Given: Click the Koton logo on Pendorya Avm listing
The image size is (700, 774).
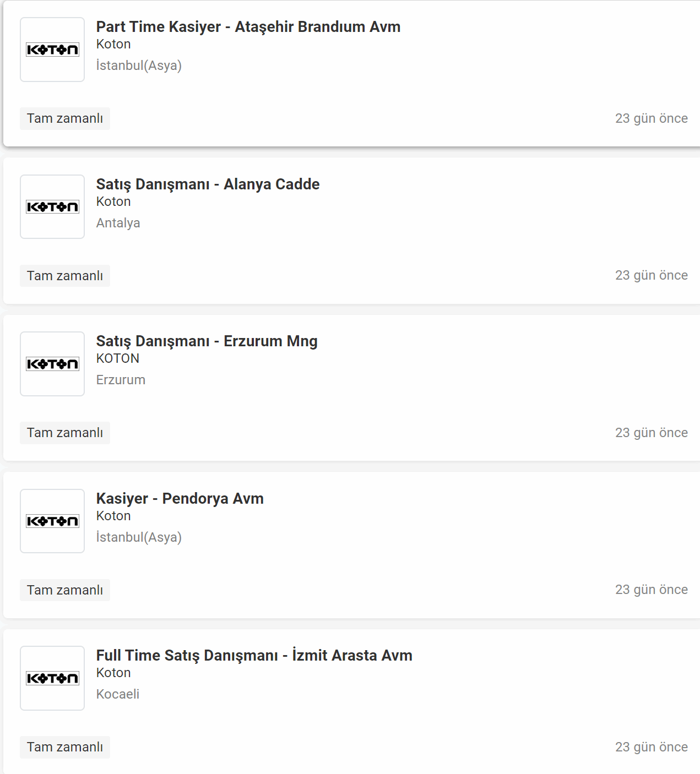Looking at the screenshot, I should tap(52, 521).
